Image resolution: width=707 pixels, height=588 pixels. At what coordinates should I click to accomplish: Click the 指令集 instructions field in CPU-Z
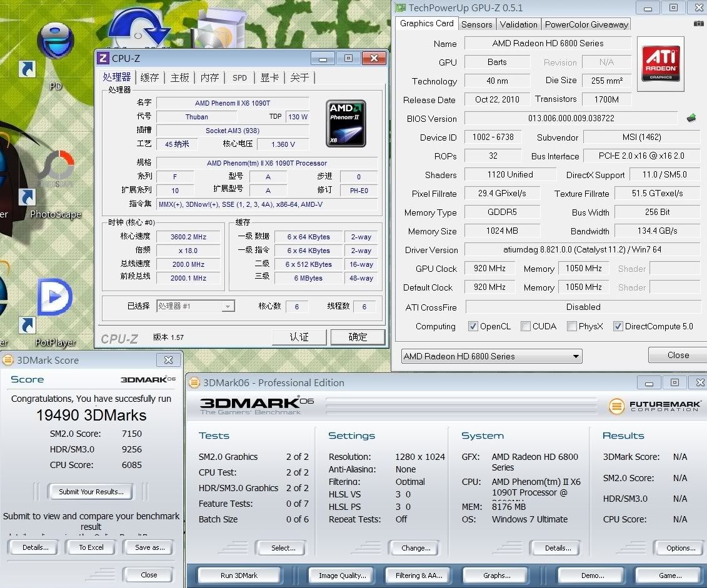[268, 204]
